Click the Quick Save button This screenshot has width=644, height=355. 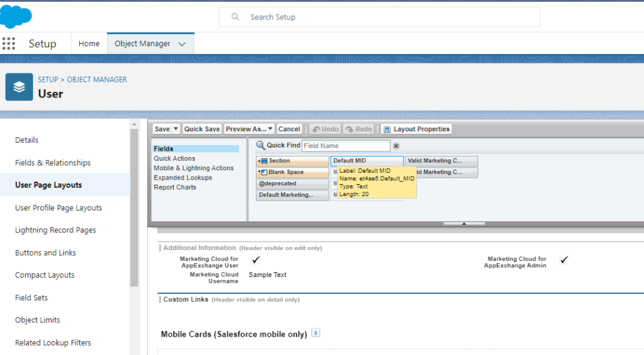202,129
